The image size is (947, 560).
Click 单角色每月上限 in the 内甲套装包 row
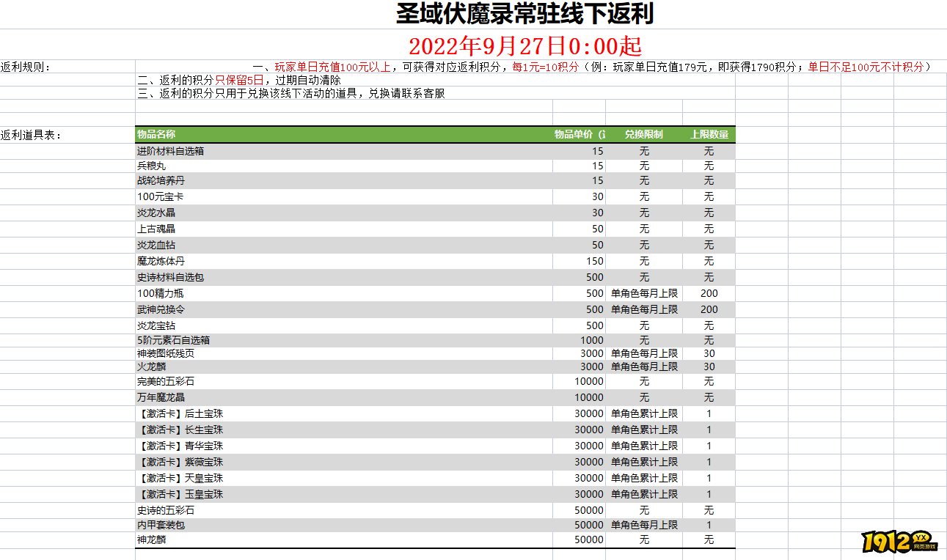[x=644, y=525]
